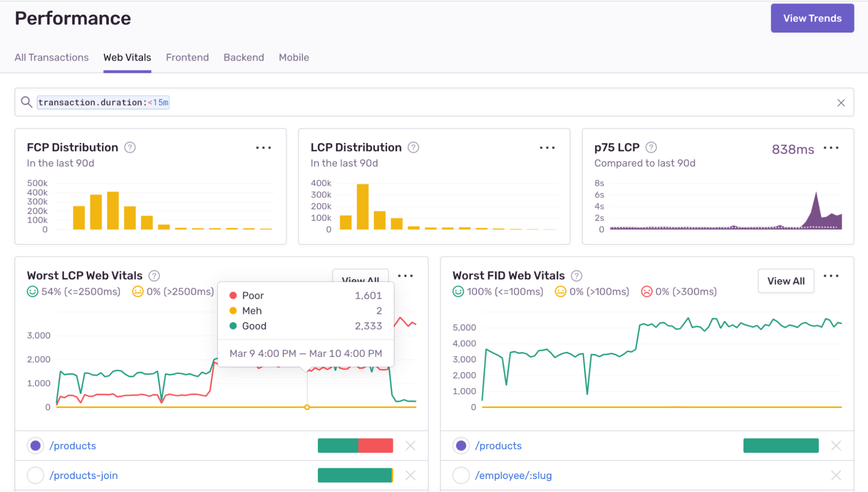Remove /employee/:slug row from FID list
Image resolution: width=868 pixels, height=492 pixels.
point(836,475)
